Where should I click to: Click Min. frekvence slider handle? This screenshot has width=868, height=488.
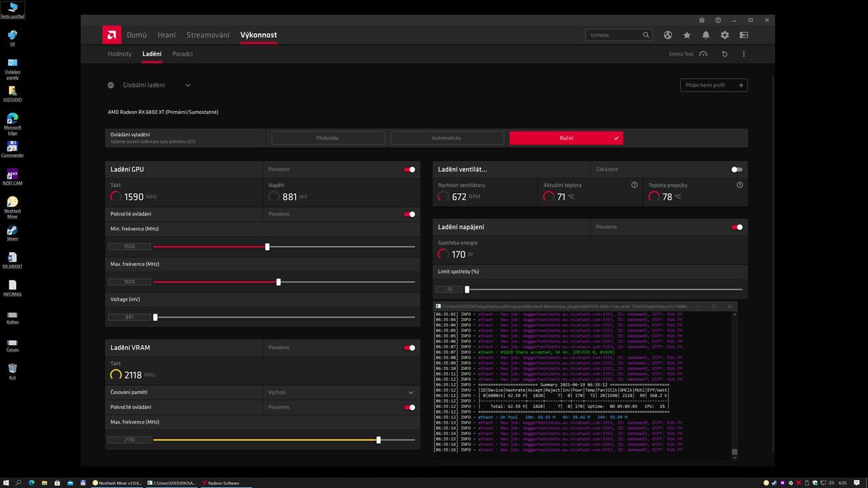point(267,247)
